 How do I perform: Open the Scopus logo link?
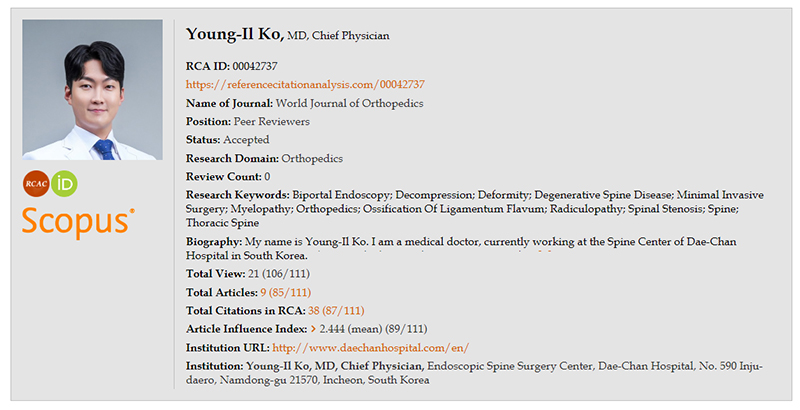tap(77, 219)
